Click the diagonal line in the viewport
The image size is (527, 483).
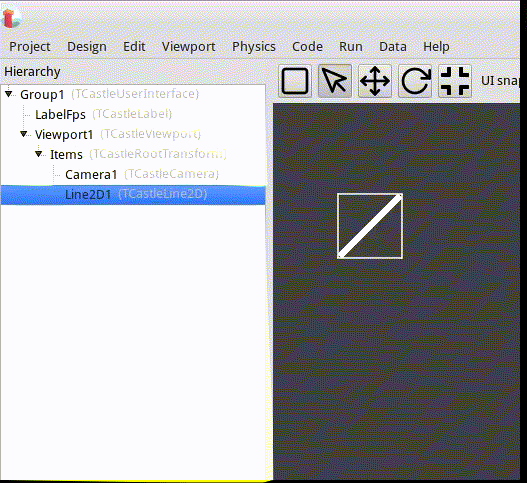(370, 226)
